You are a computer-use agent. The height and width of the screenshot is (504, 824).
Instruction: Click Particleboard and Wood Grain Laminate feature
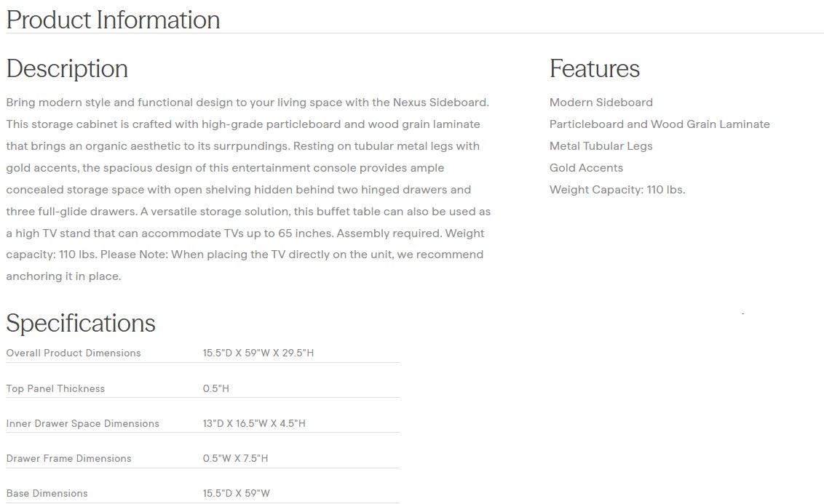659,124
